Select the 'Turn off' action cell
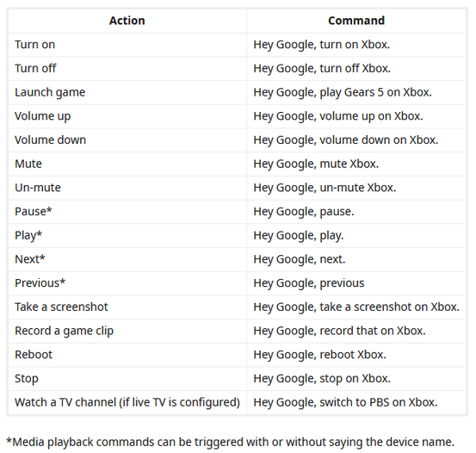This screenshot has height=453, width=476. coord(127,68)
